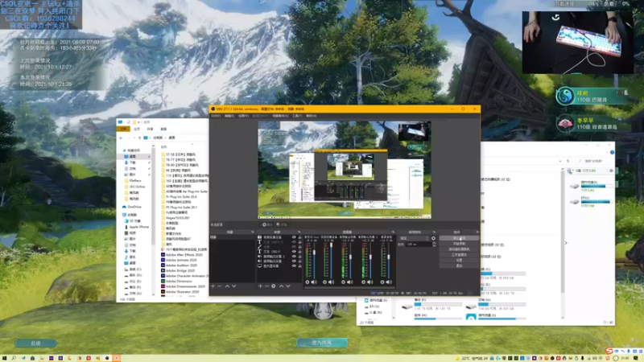Open the address bar dropdown in 此电脑 window
644x362 pixels.
pyautogui.click(x=560, y=161)
